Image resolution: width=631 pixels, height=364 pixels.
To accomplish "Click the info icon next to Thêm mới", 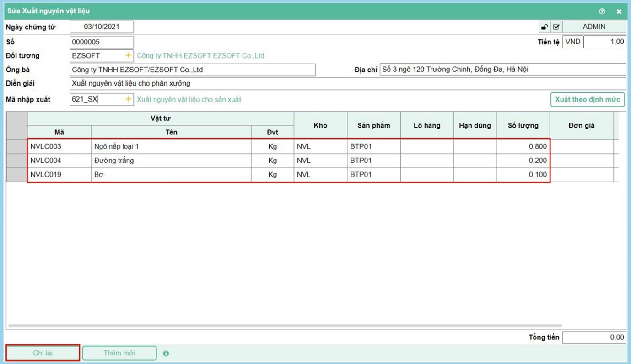I will point(166,353).
